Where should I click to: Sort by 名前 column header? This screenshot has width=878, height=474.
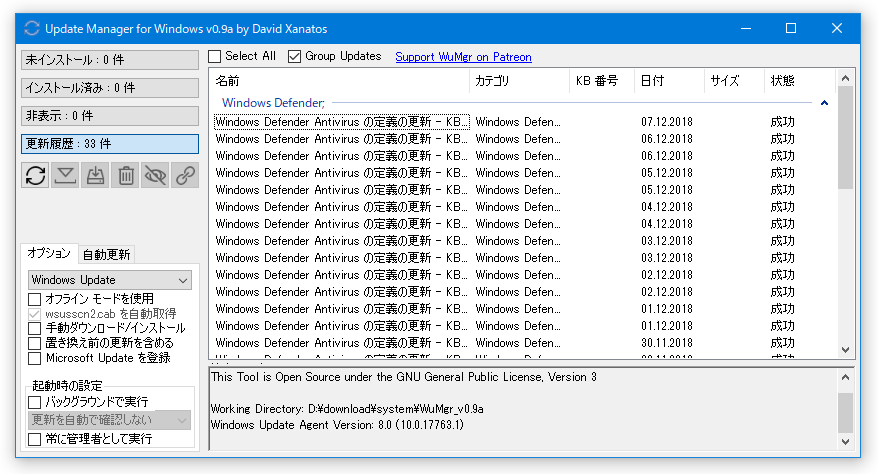(x=339, y=81)
